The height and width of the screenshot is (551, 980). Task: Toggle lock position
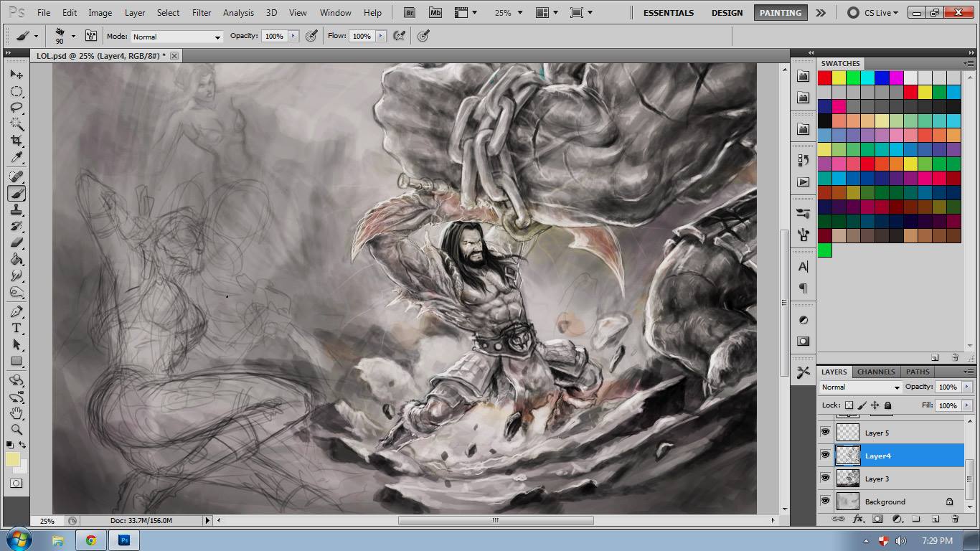tap(875, 405)
